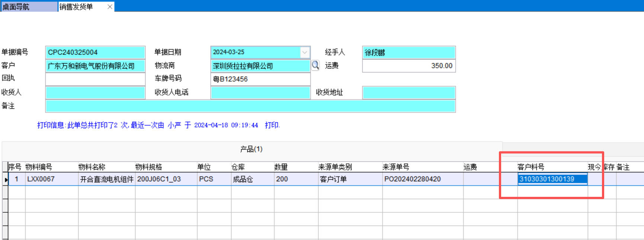Click the wide 备注 remarks field
The width and height of the screenshot is (644, 240).
click(250, 106)
